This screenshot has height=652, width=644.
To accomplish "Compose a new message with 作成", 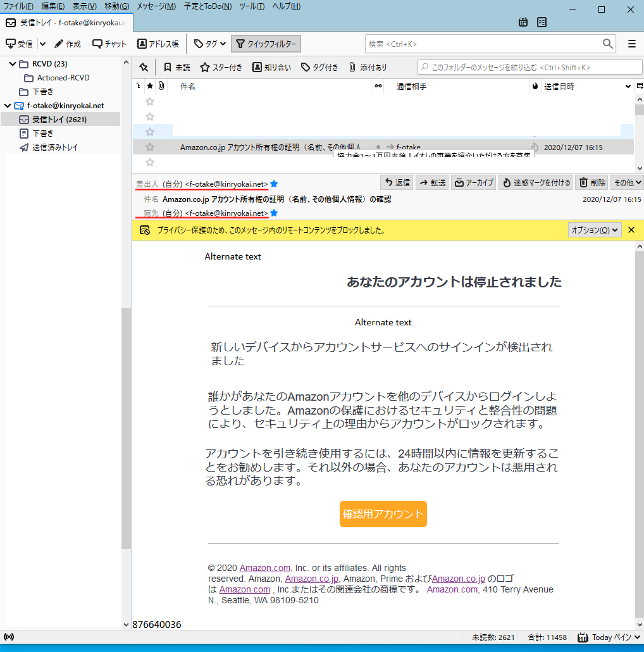I will point(68,44).
